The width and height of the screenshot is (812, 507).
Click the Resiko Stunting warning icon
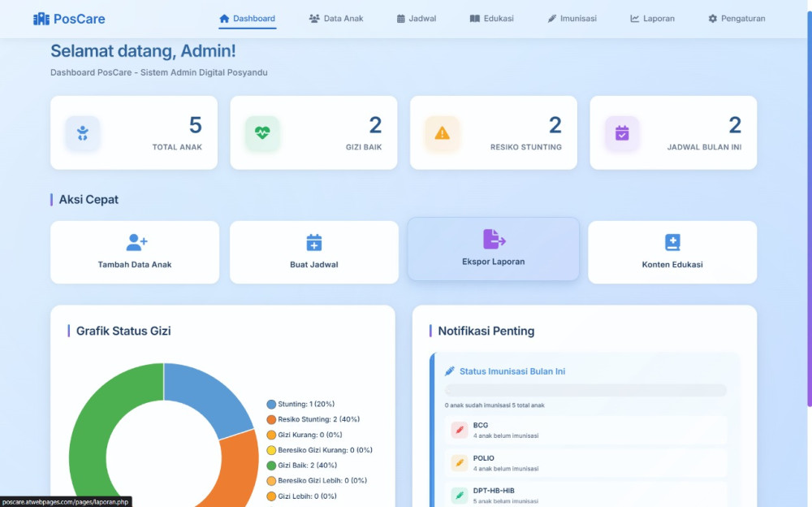tap(442, 133)
